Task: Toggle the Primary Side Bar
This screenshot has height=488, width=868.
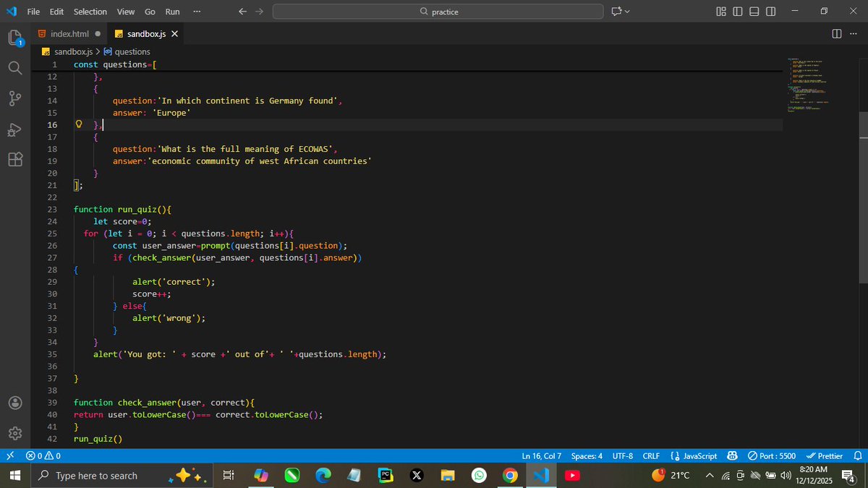Action: point(736,12)
